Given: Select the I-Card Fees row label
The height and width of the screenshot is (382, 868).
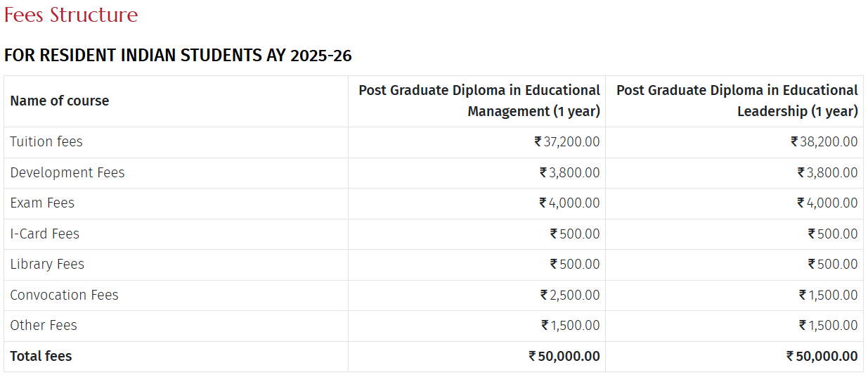Looking at the screenshot, I should [45, 234].
